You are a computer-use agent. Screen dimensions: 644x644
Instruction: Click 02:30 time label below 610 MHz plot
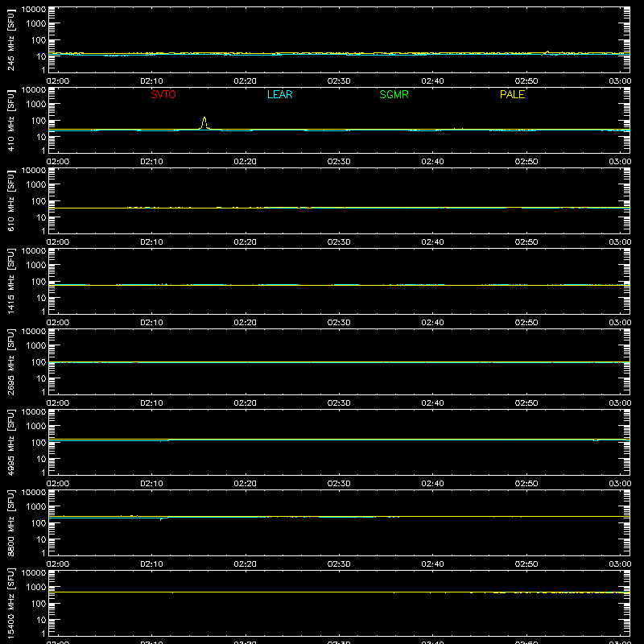[x=339, y=242]
